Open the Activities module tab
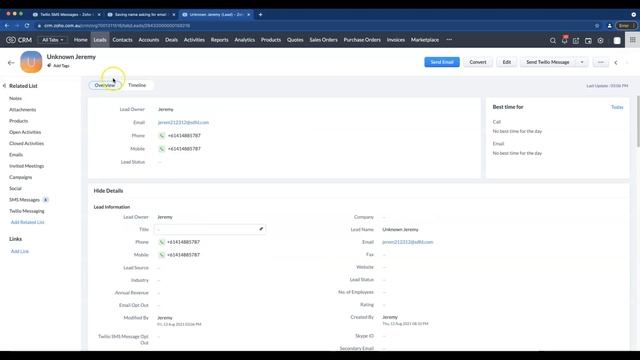Image resolution: width=640 pixels, height=360 pixels. click(194, 40)
